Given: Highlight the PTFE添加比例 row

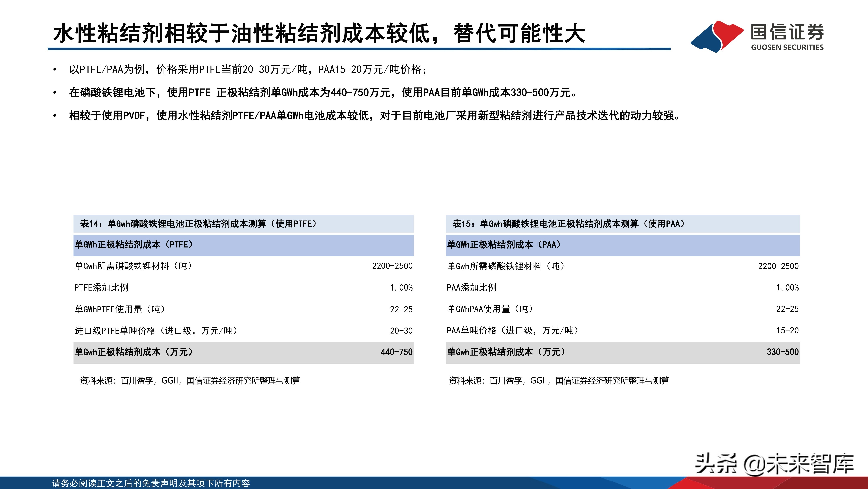Looking at the screenshot, I should click(x=243, y=288).
